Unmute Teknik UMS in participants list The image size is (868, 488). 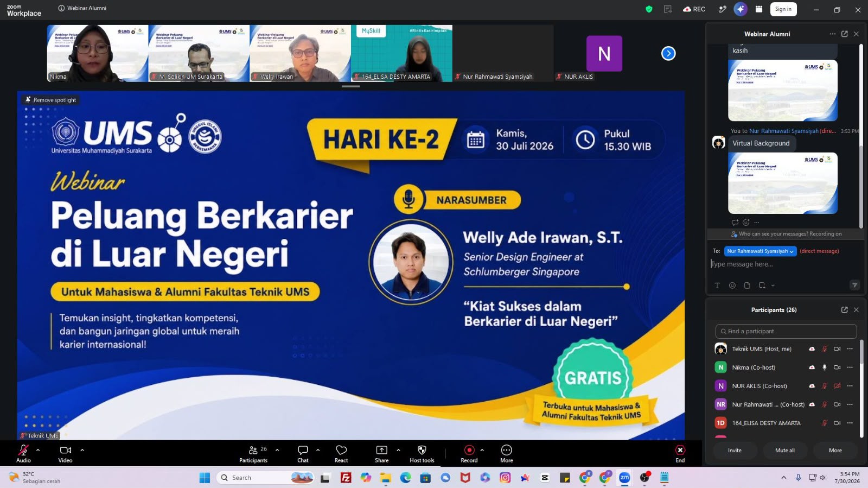[825, 349]
